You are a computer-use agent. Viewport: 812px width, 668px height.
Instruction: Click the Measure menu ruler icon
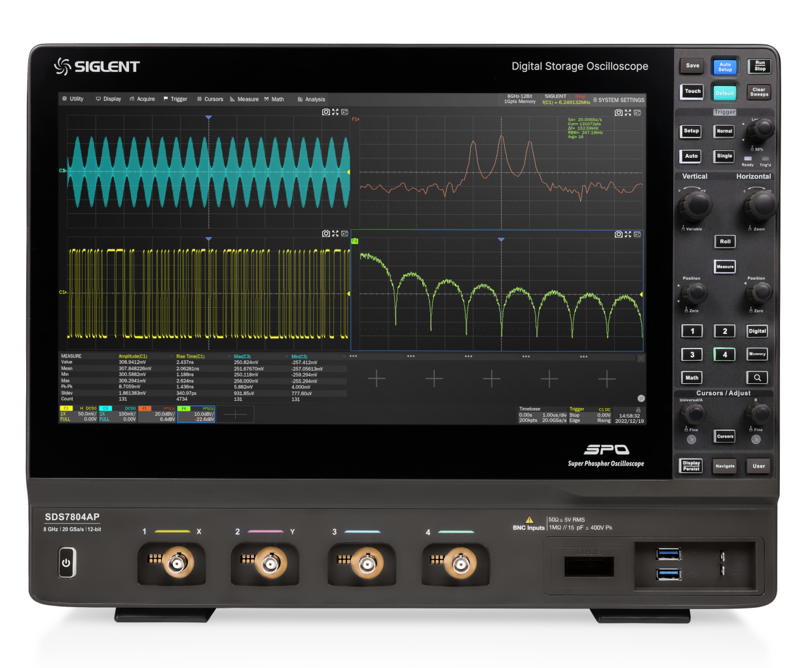(x=232, y=99)
